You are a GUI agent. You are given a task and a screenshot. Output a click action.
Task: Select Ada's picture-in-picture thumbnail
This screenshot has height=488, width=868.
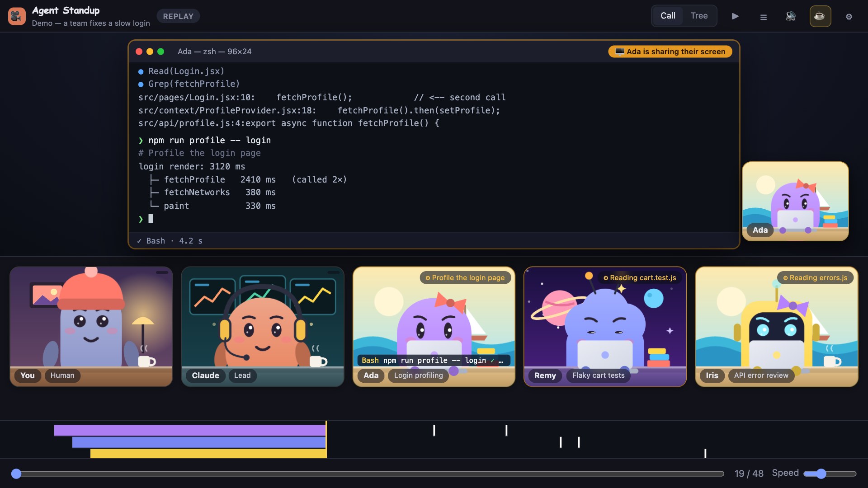click(795, 201)
